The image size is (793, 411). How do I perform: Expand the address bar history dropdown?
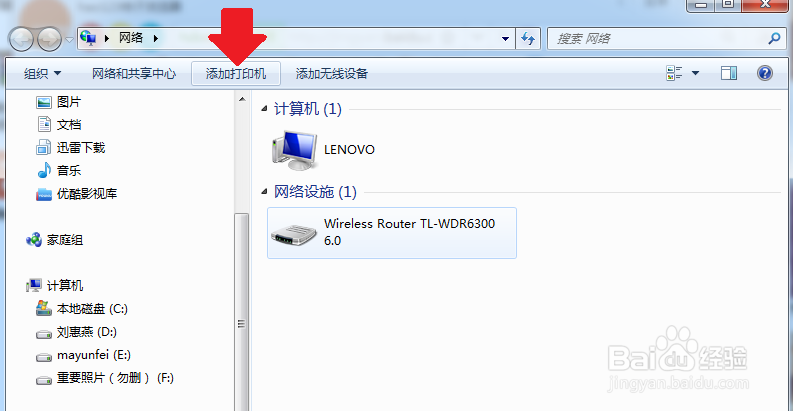(x=505, y=38)
